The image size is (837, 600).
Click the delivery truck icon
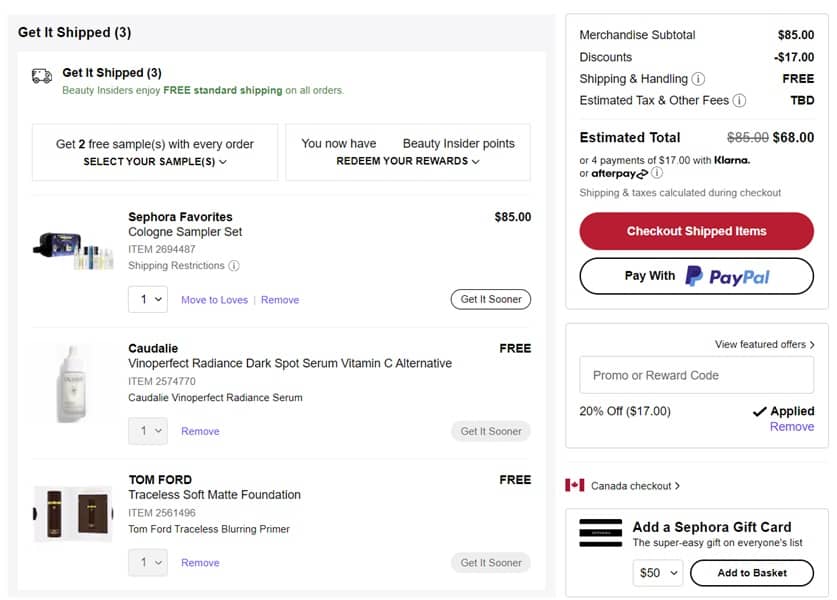(x=42, y=75)
